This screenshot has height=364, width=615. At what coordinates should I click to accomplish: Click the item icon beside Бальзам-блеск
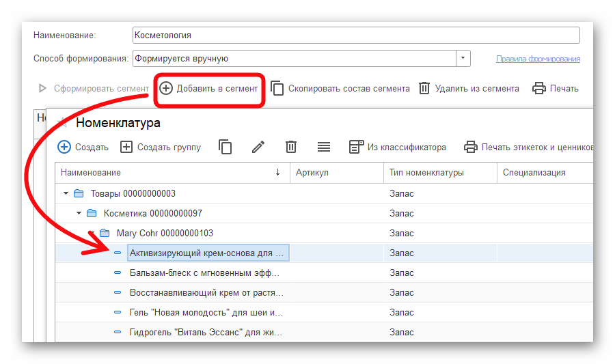coord(118,272)
